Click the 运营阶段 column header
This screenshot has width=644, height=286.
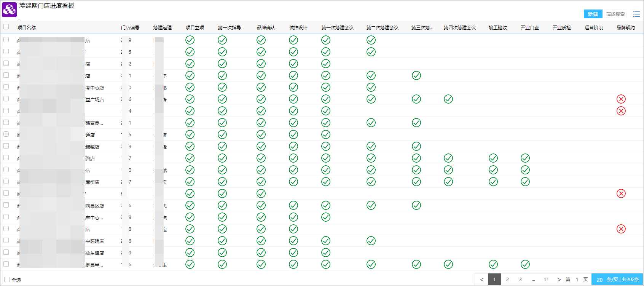click(594, 27)
